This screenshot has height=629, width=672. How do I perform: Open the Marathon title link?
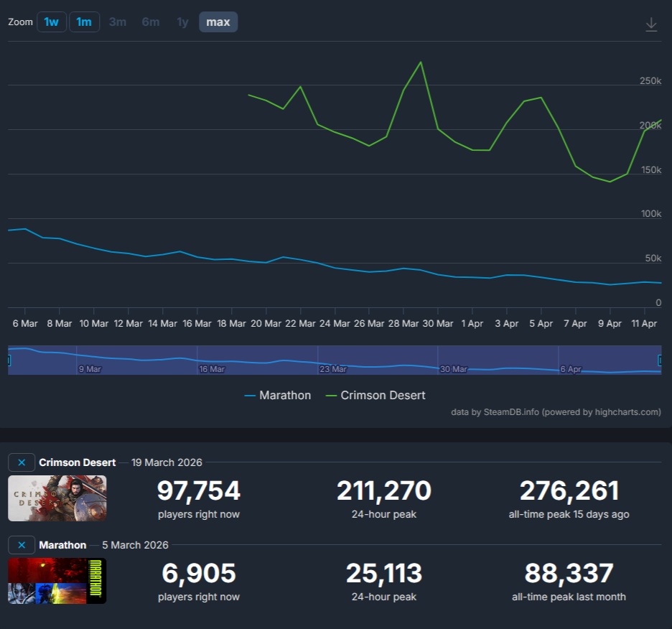(x=62, y=545)
